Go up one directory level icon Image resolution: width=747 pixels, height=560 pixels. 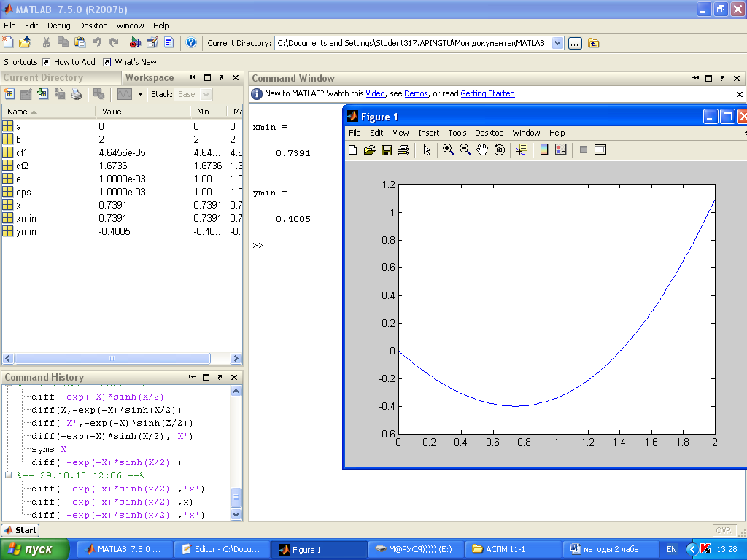point(594,43)
